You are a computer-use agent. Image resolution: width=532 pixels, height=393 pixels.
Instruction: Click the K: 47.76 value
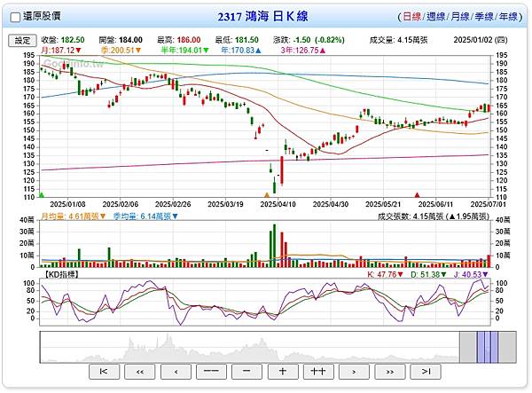386,274
